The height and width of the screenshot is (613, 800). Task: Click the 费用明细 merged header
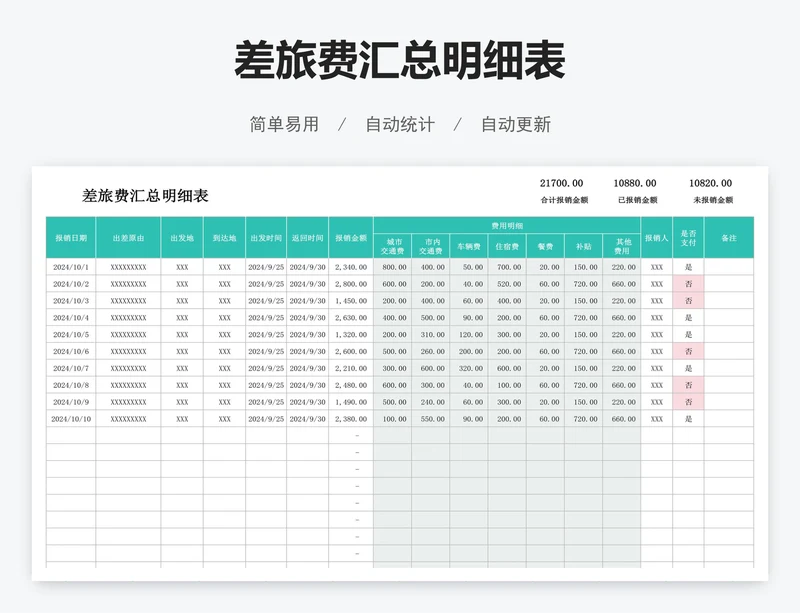507,226
